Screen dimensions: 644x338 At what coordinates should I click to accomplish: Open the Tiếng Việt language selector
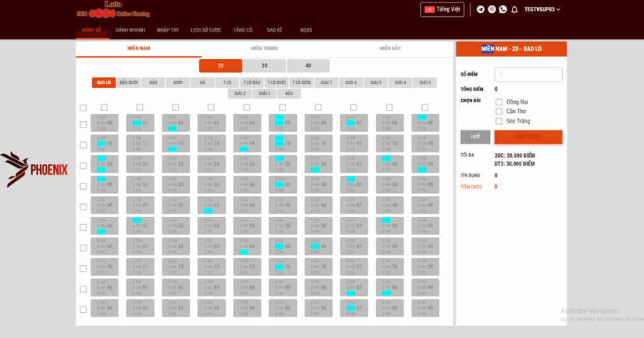click(441, 9)
